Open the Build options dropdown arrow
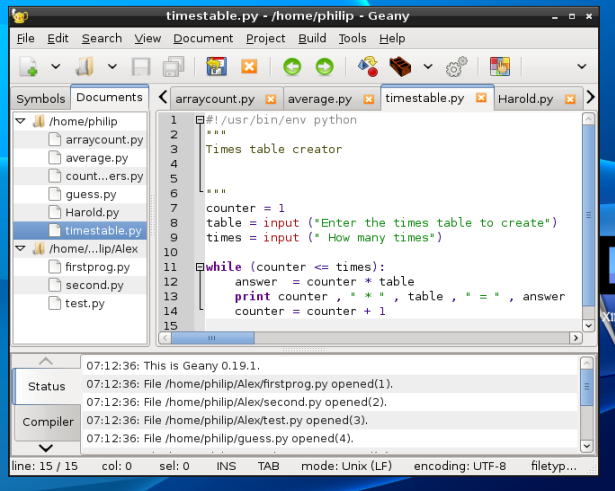Image resolution: width=615 pixels, height=491 pixels. point(428,66)
